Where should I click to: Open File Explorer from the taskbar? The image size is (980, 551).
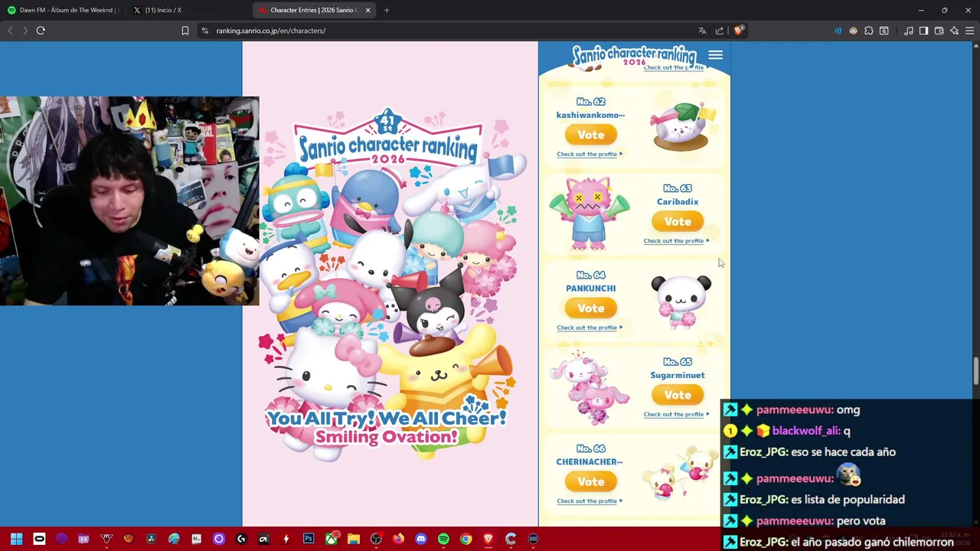pyautogui.click(x=354, y=539)
